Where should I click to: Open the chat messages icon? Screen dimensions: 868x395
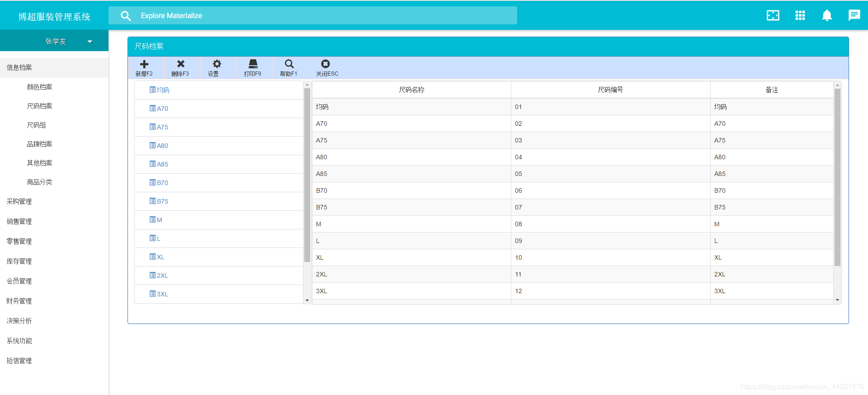click(854, 15)
